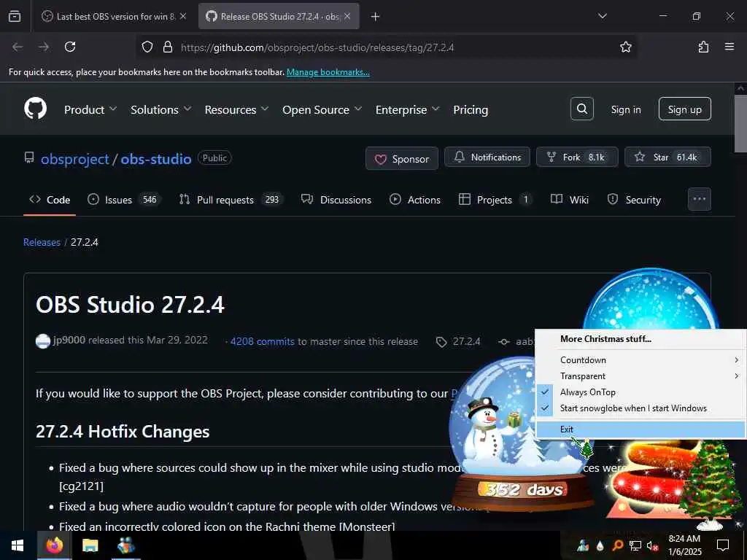Viewport: 747px width, 560px height.
Task: Click the Sign in link
Action: (625, 109)
